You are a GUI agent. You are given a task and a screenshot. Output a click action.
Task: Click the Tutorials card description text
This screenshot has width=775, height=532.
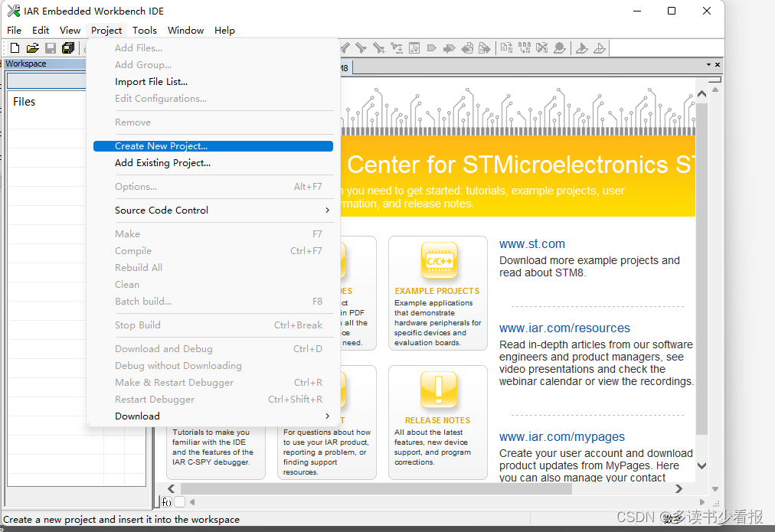[x=213, y=447]
